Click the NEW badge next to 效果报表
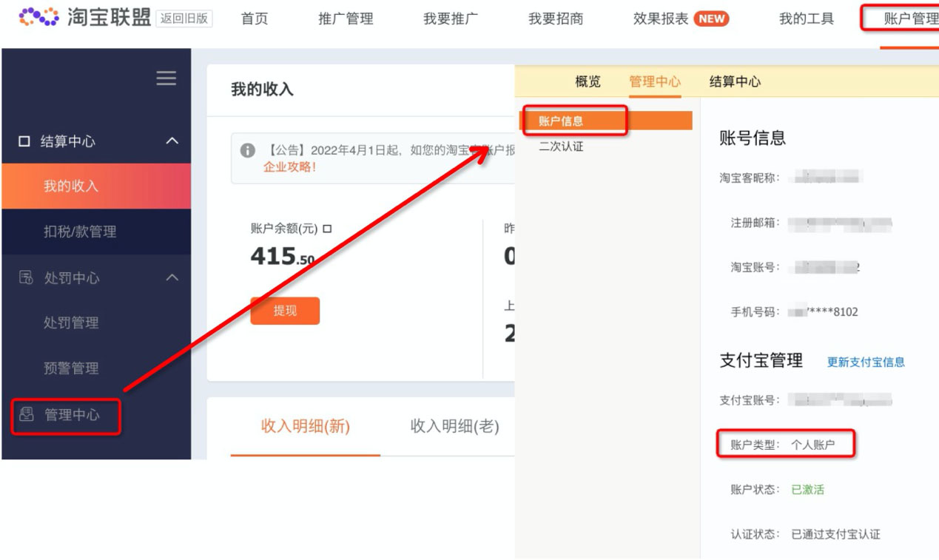Screen dimensions: 939x560 click(711, 18)
